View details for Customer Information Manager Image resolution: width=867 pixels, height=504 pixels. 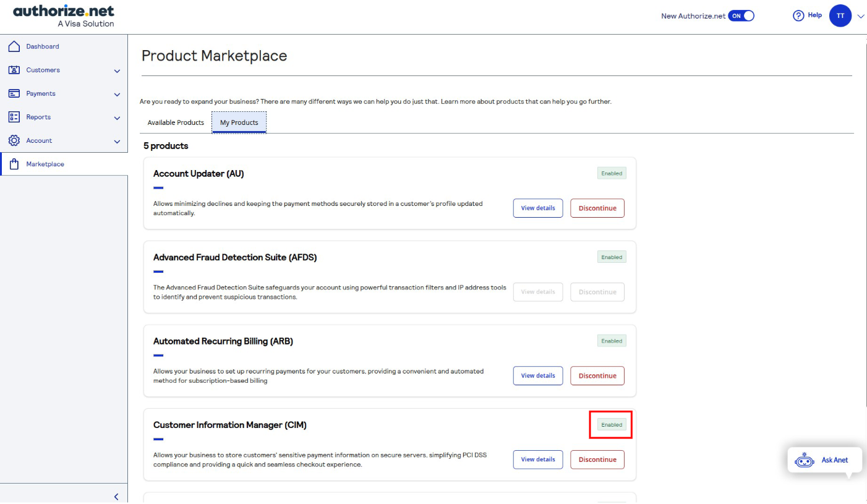(538, 459)
